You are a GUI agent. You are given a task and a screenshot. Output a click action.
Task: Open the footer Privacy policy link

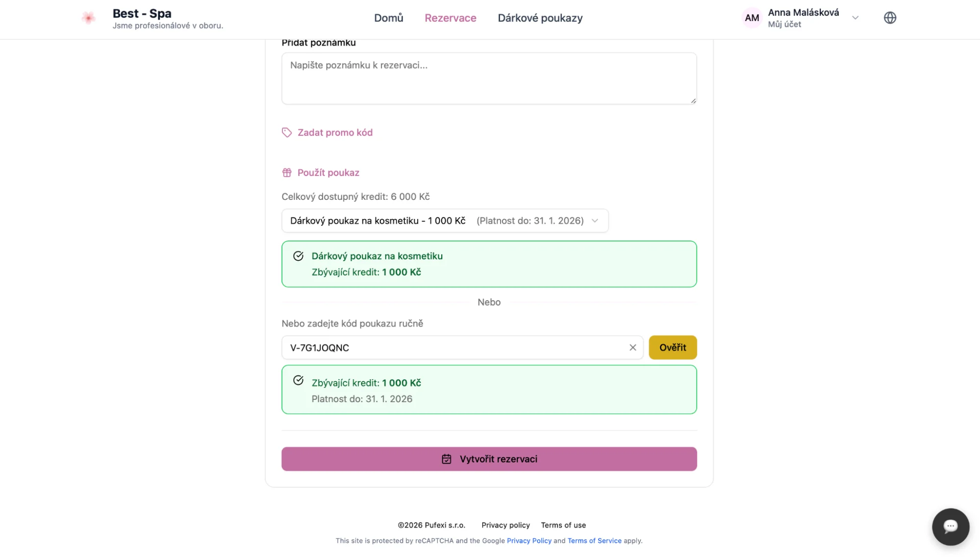point(505,525)
